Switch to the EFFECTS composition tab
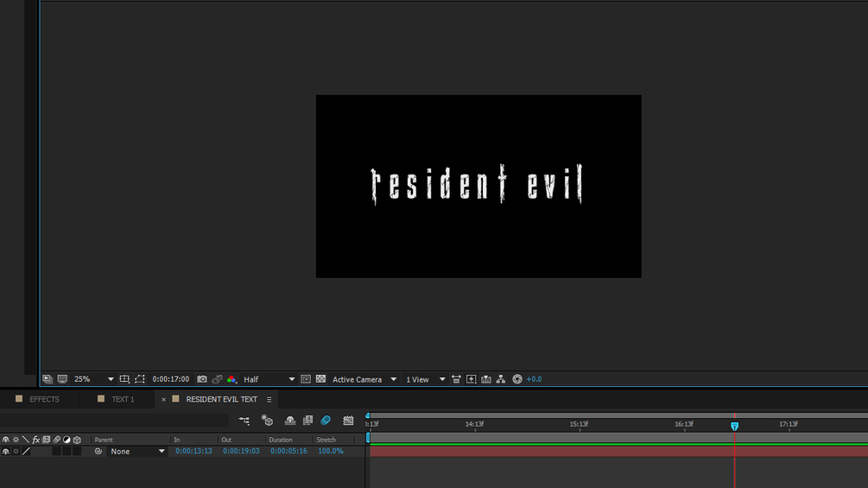Viewport: 868px width, 488px height. pos(44,399)
